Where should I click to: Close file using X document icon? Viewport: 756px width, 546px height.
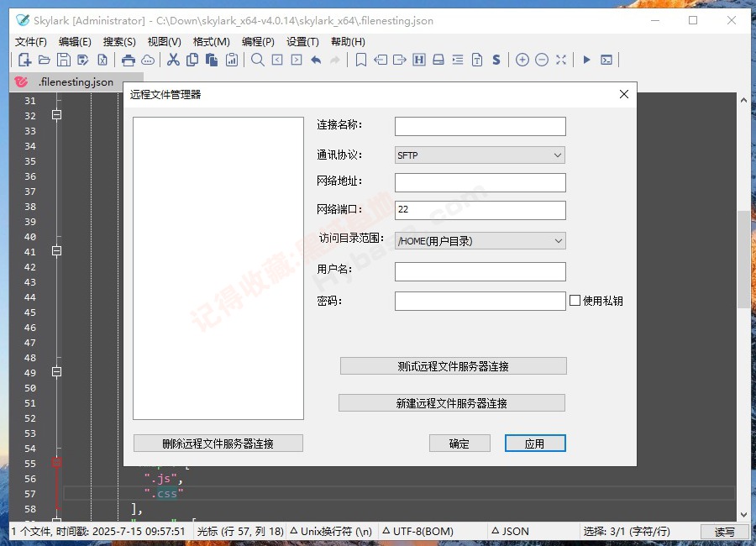(102, 60)
